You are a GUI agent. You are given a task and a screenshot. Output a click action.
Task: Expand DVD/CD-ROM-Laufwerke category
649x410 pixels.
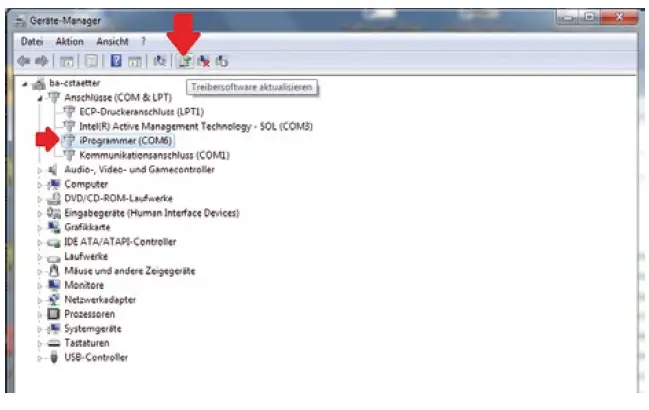pyautogui.click(x=40, y=199)
